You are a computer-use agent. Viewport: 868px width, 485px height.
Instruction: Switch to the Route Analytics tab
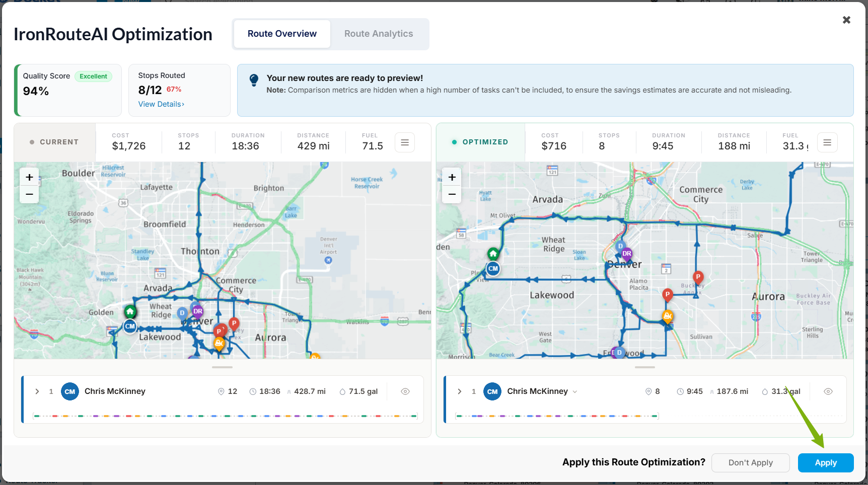coord(379,34)
